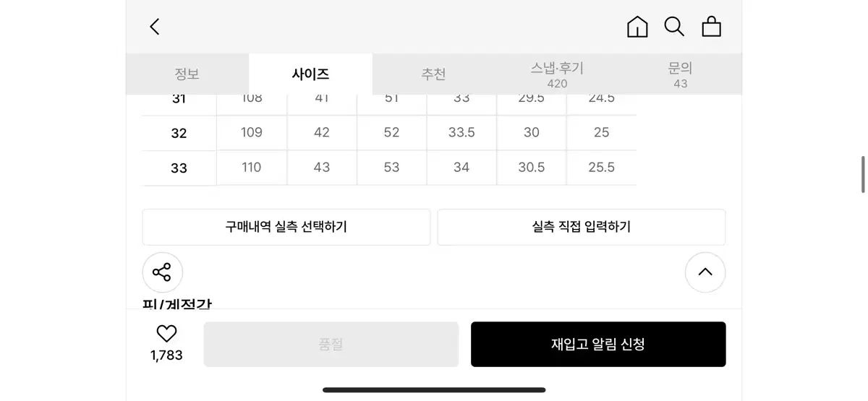
Task: Tap the share icon button
Action: coord(162,272)
